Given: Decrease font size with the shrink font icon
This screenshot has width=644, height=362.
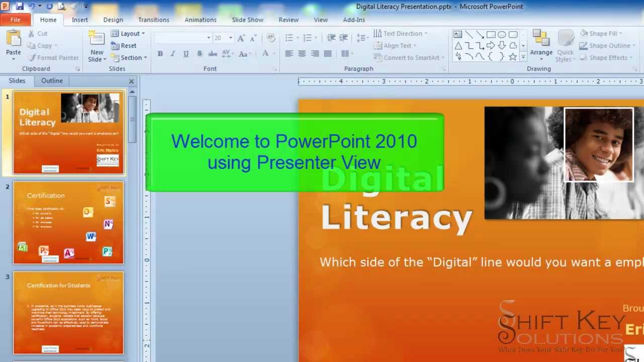Looking at the screenshot, I should pos(254,38).
